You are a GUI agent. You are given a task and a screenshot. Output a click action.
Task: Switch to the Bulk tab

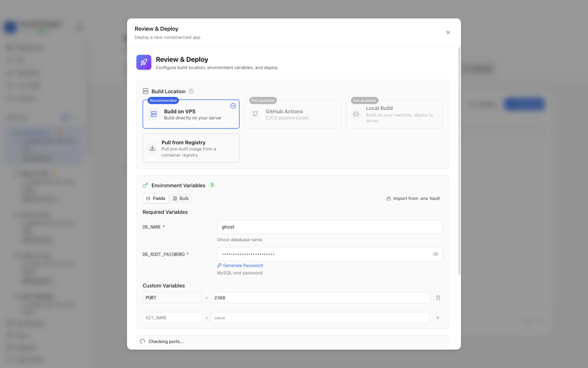180,198
